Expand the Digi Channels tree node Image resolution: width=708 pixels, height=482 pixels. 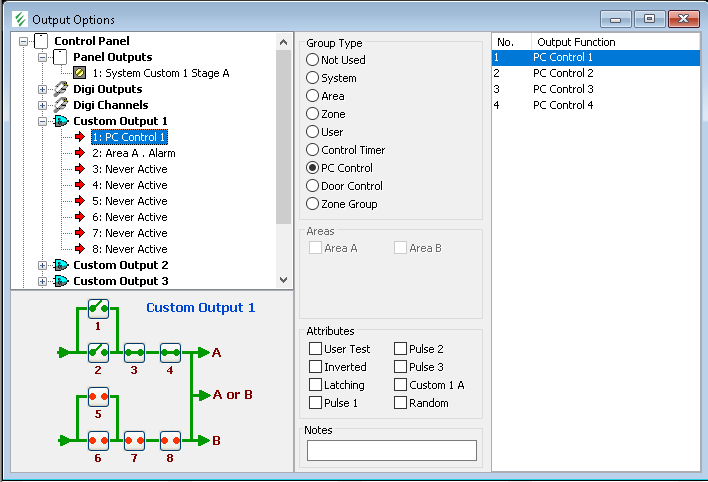click(x=42, y=105)
